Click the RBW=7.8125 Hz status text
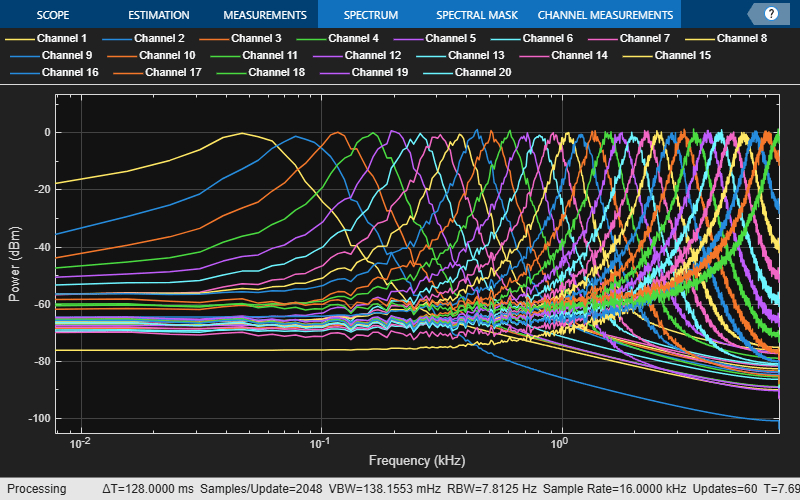Viewport: 800px width, 500px height. tap(491, 489)
